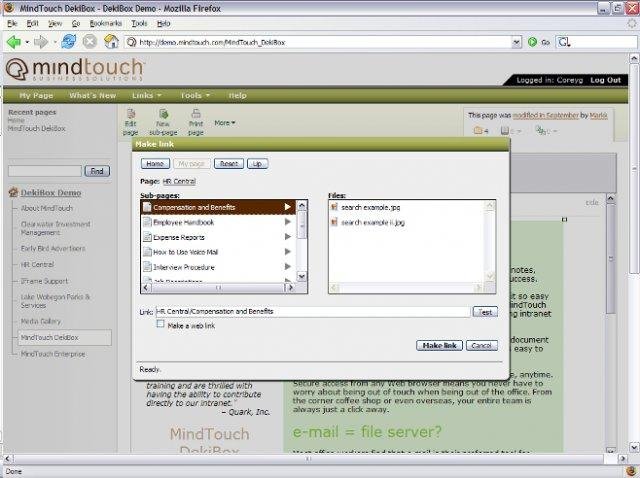Screen dimensions: 640x478
Task: Open the Tools dropdown in the green bar
Action: tap(195, 96)
